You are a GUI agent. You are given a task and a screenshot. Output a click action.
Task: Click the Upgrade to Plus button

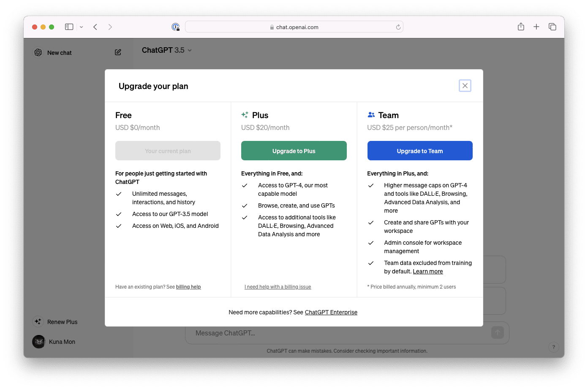coord(294,151)
